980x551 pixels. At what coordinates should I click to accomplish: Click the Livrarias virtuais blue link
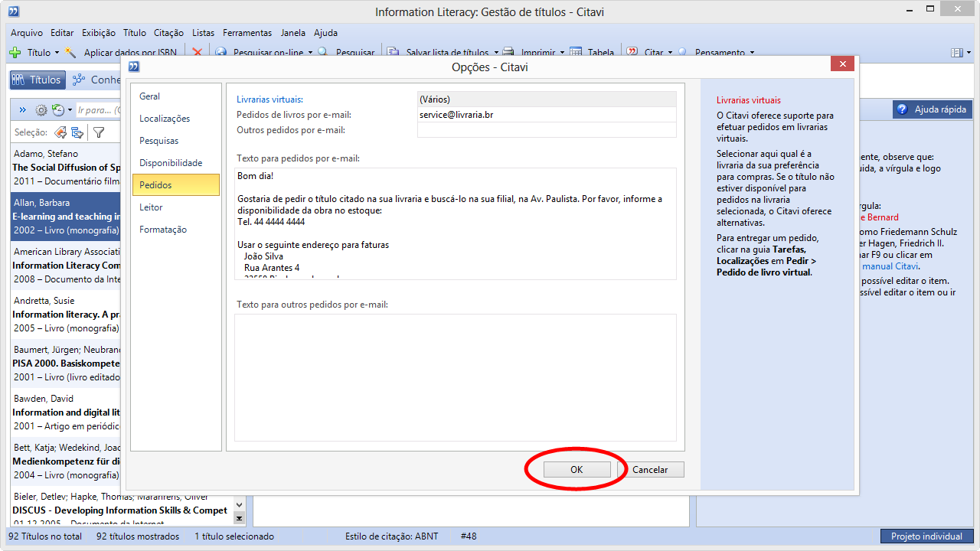point(269,99)
